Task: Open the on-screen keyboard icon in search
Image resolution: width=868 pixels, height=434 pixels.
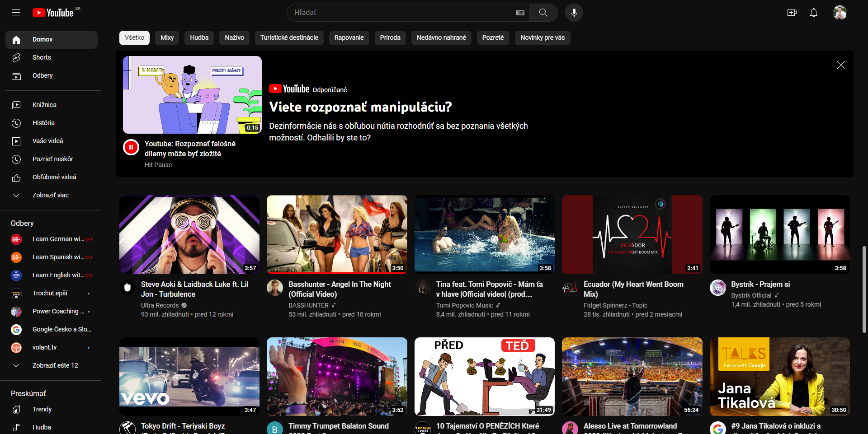Action: click(x=520, y=13)
